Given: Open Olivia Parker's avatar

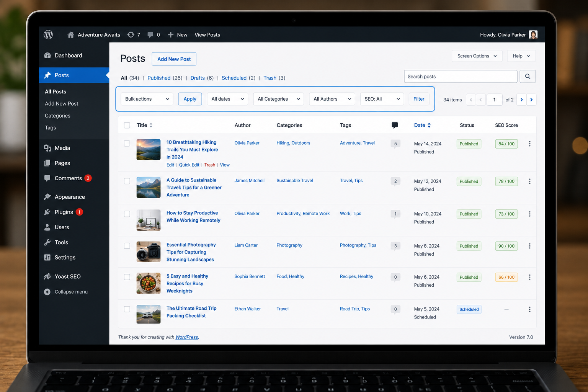Looking at the screenshot, I should tap(533, 35).
